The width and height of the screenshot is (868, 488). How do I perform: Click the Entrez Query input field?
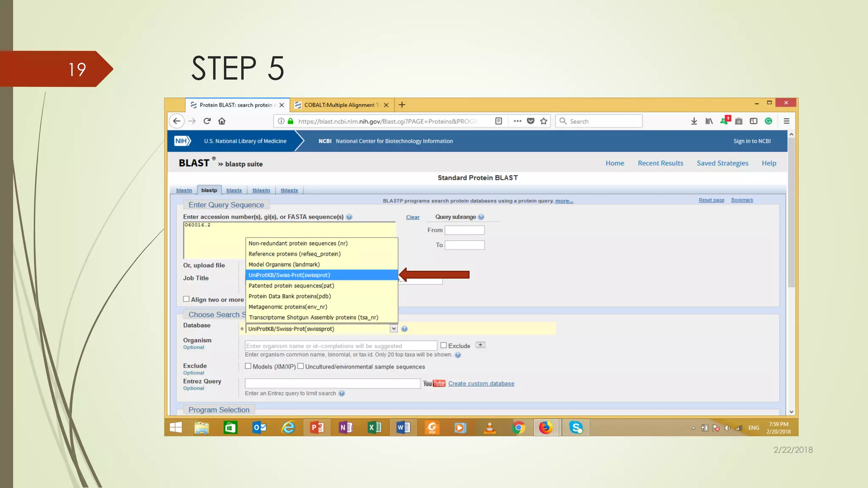coord(333,383)
